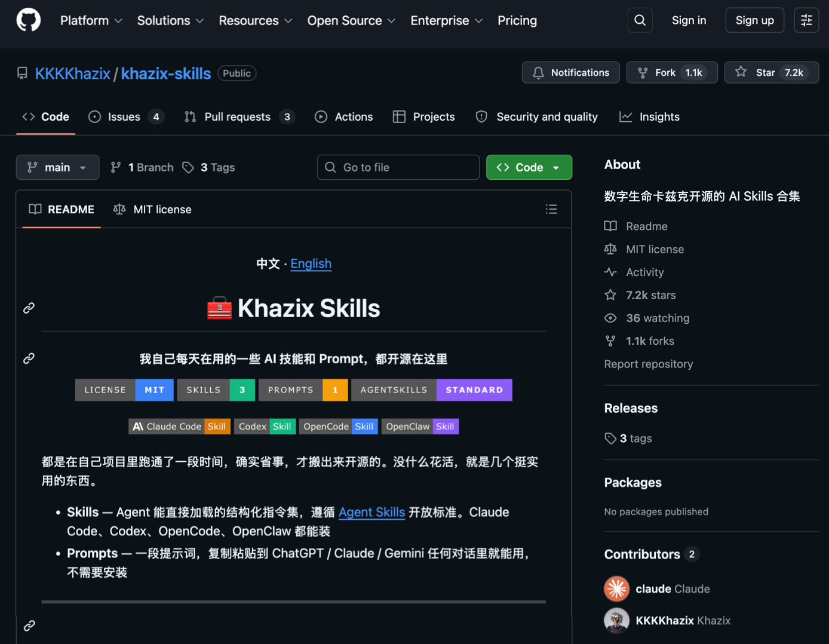This screenshot has width=829, height=644.
Task: Click the AGENTSKILLS STANDARD badge
Action: (432, 390)
